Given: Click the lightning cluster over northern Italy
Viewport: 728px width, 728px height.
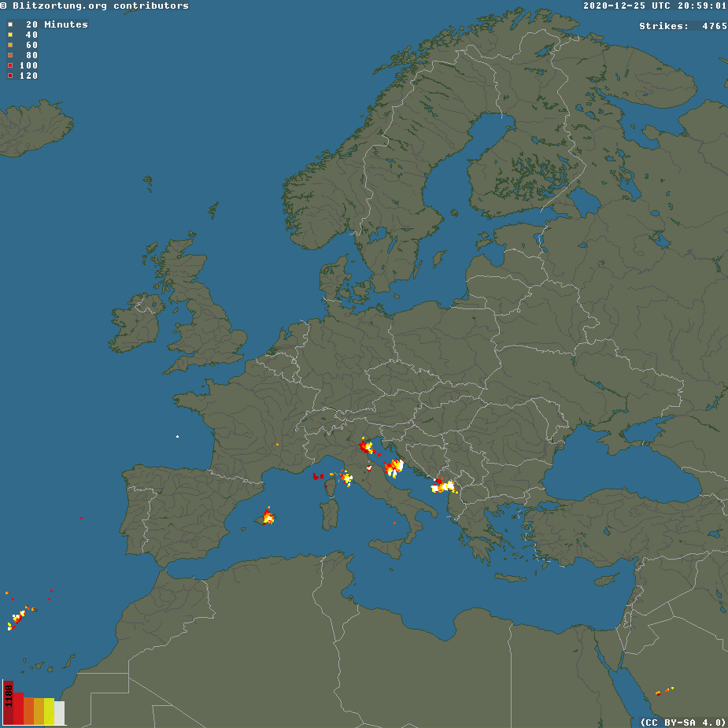Looking at the screenshot, I should 366,447.
